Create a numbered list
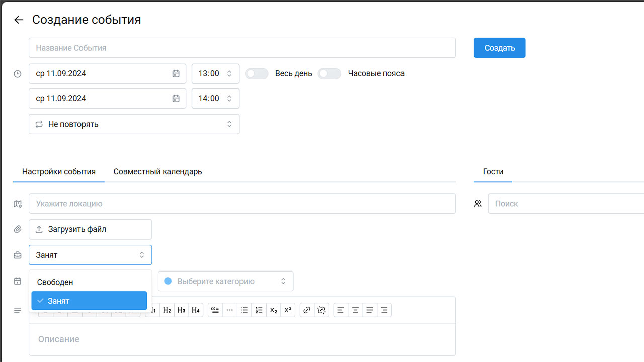 pyautogui.click(x=259, y=310)
